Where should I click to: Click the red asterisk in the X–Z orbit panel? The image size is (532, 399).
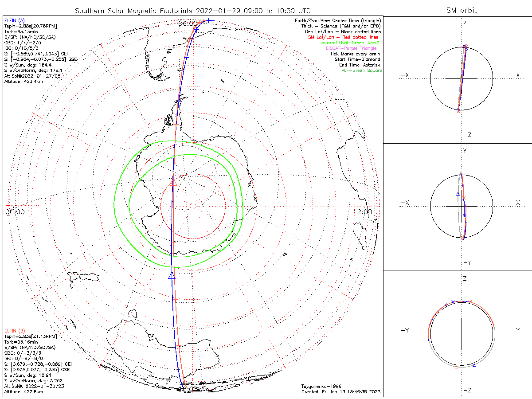(x=464, y=46)
